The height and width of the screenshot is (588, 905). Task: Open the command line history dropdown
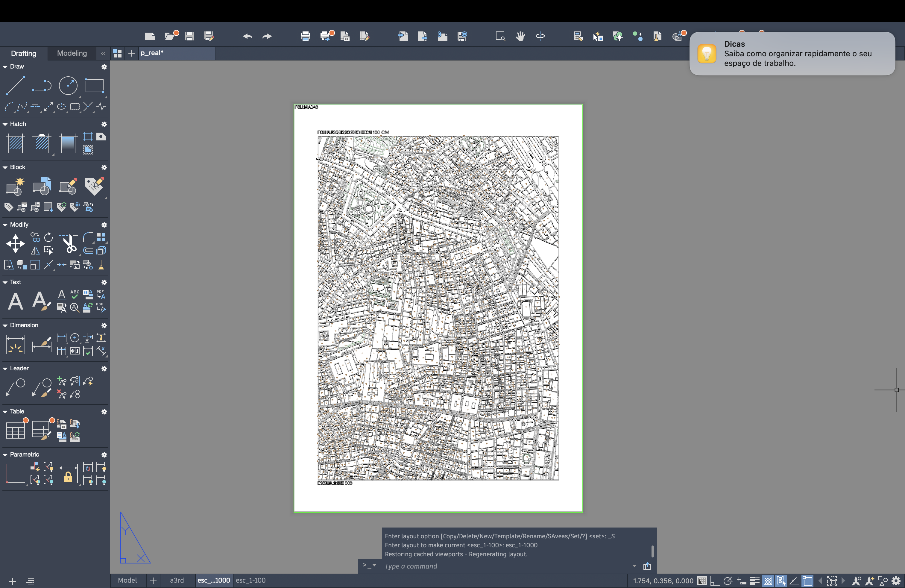click(x=634, y=566)
